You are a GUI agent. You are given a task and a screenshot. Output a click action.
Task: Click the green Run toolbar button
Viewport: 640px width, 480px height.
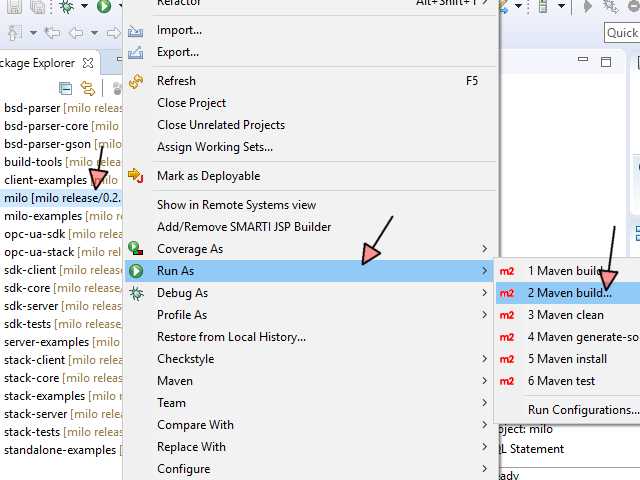pos(103,7)
